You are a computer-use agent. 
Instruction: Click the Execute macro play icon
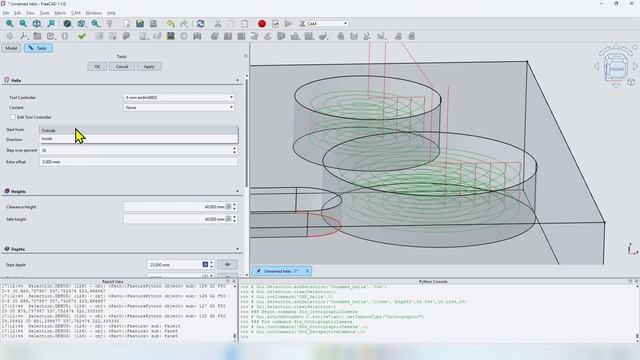pos(288,24)
